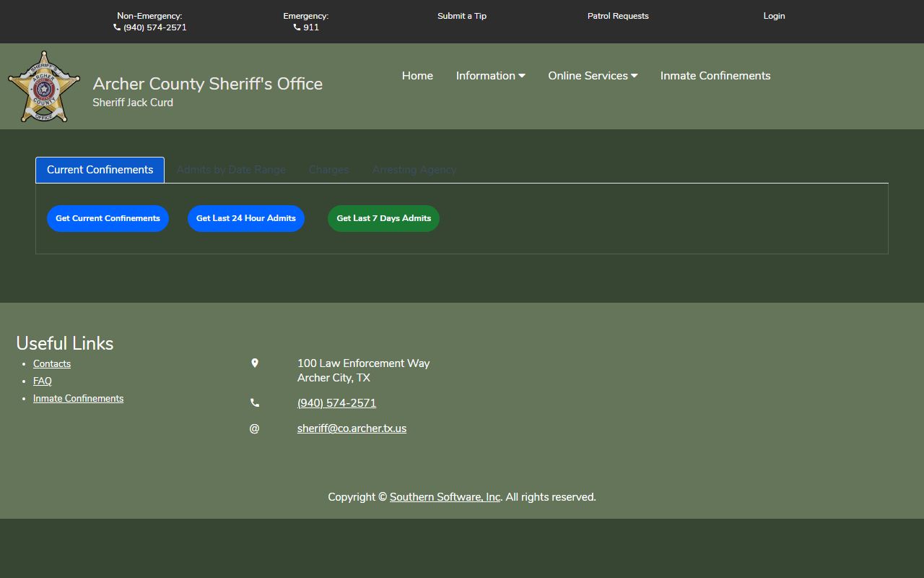Viewport: 924px width, 578px height.
Task: Select the Current Confinements tab
Action: 100,170
